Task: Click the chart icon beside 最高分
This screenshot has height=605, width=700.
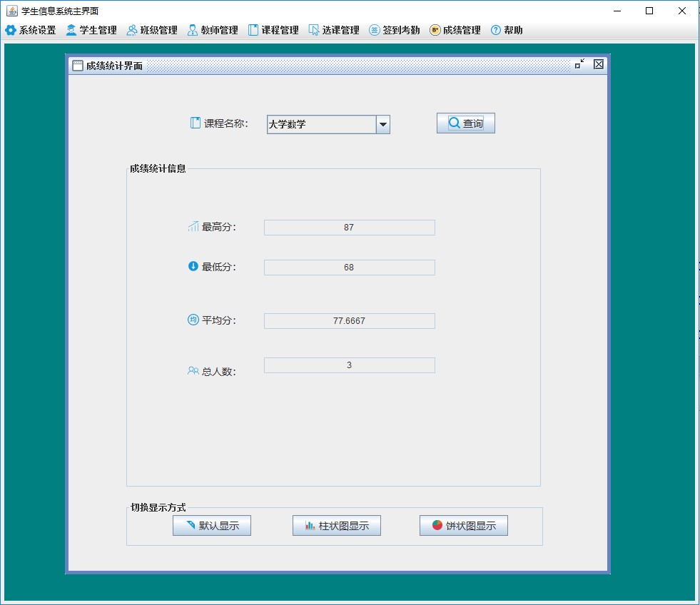Action: pos(193,226)
